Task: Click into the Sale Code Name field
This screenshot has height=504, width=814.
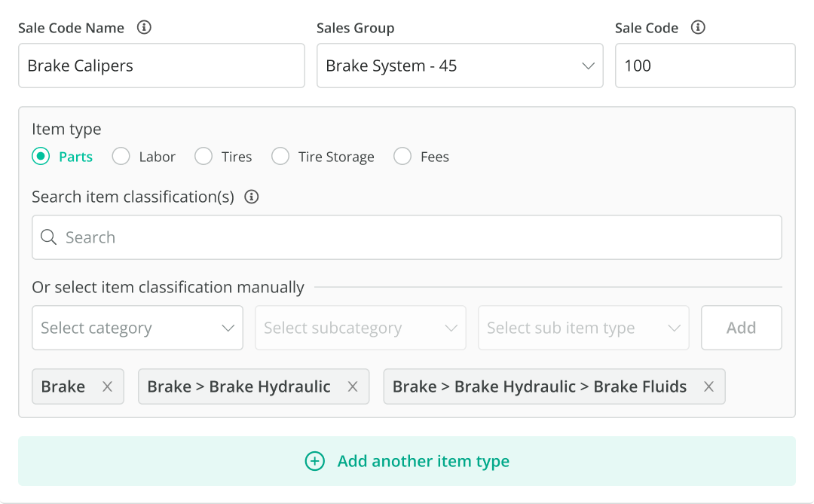Action: (x=161, y=66)
